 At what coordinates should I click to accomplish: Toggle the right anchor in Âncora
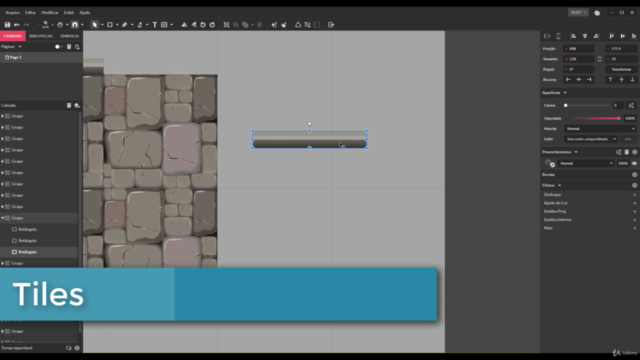click(x=589, y=80)
